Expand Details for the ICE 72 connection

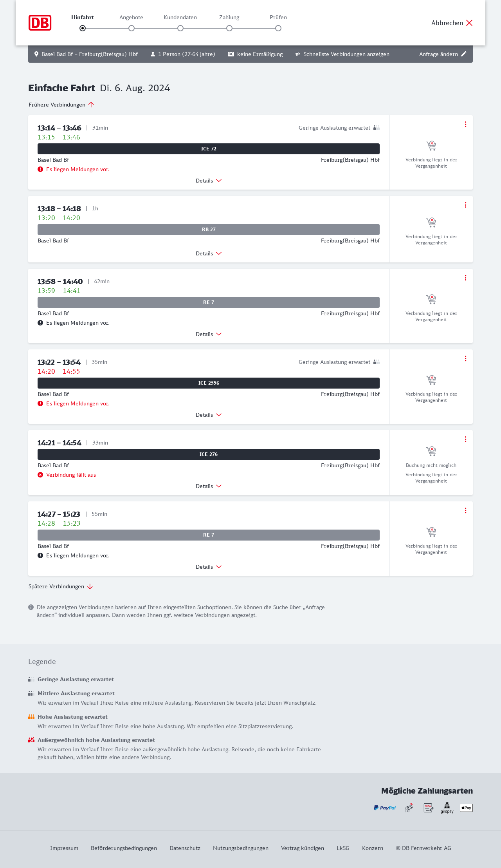(209, 181)
